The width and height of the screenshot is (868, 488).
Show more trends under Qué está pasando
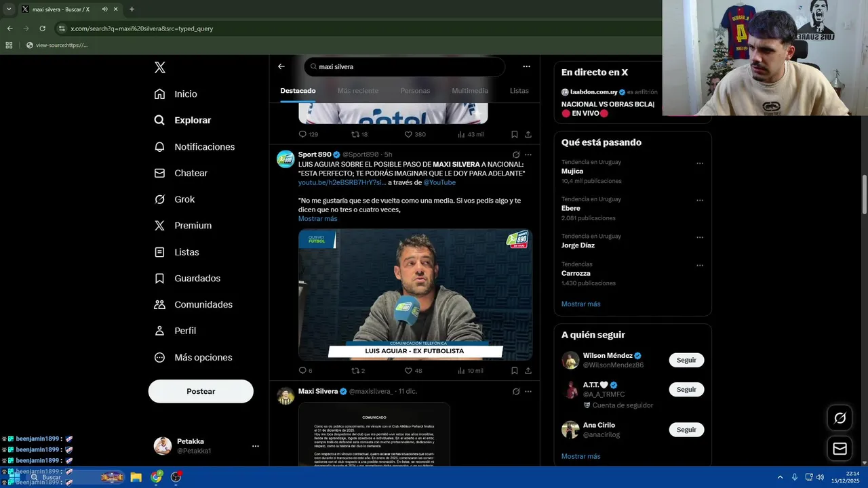click(x=580, y=304)
